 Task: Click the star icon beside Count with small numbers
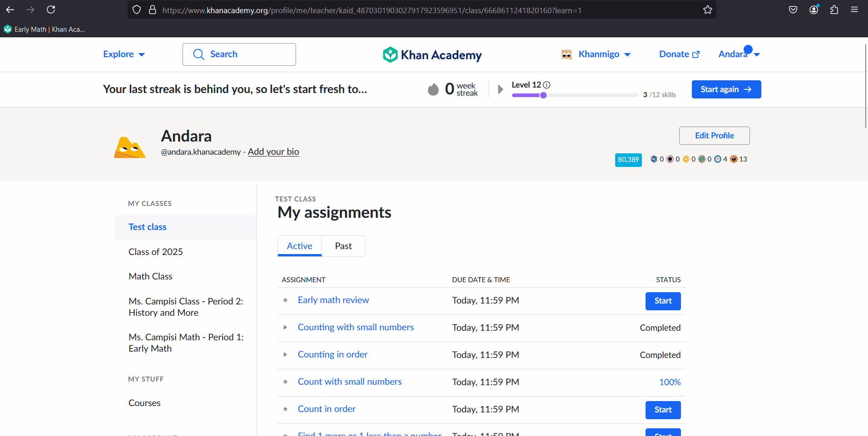coord(285,382)
